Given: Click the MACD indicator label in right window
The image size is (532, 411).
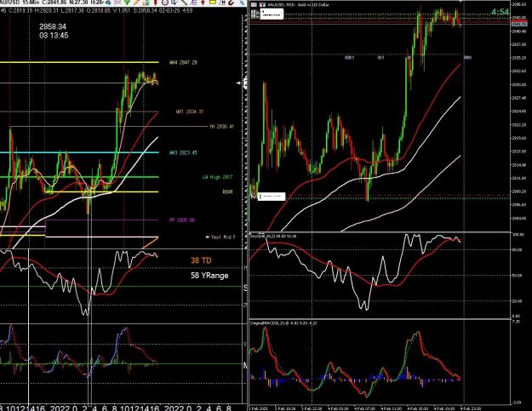Looking at the screenshot, I should click(283, 323).
